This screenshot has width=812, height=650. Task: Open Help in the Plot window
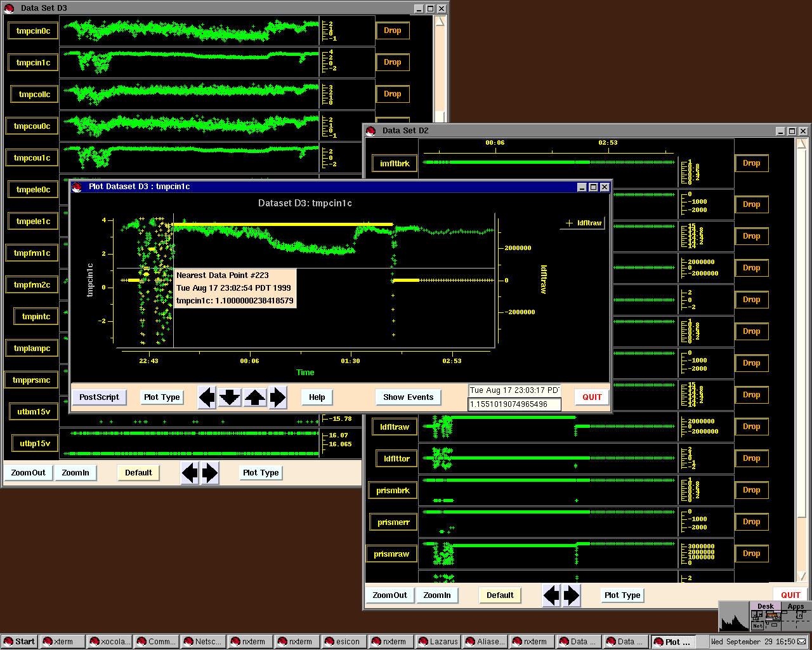pyautogui.click(x=317, y=397)
